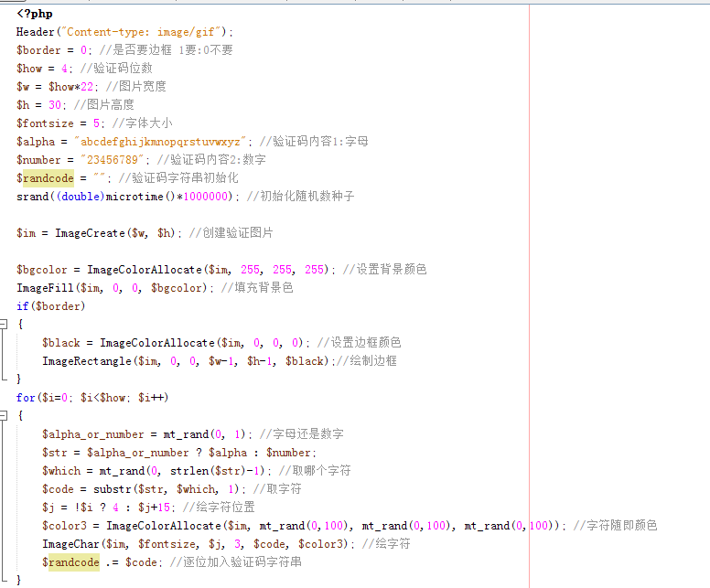This screenshot has width=710, height=588.
Task: Click the $black ImageColorAllocate line
Action: [x=221, y=343]
